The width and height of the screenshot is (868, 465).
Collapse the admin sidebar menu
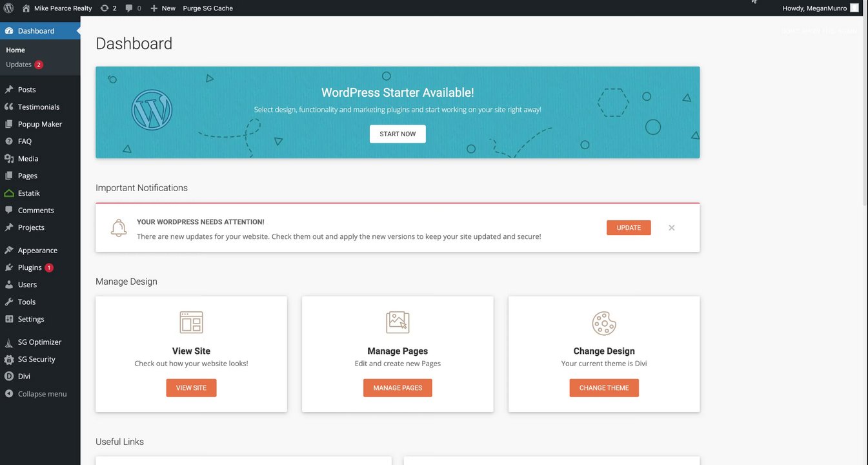click(x=36, y=394)
